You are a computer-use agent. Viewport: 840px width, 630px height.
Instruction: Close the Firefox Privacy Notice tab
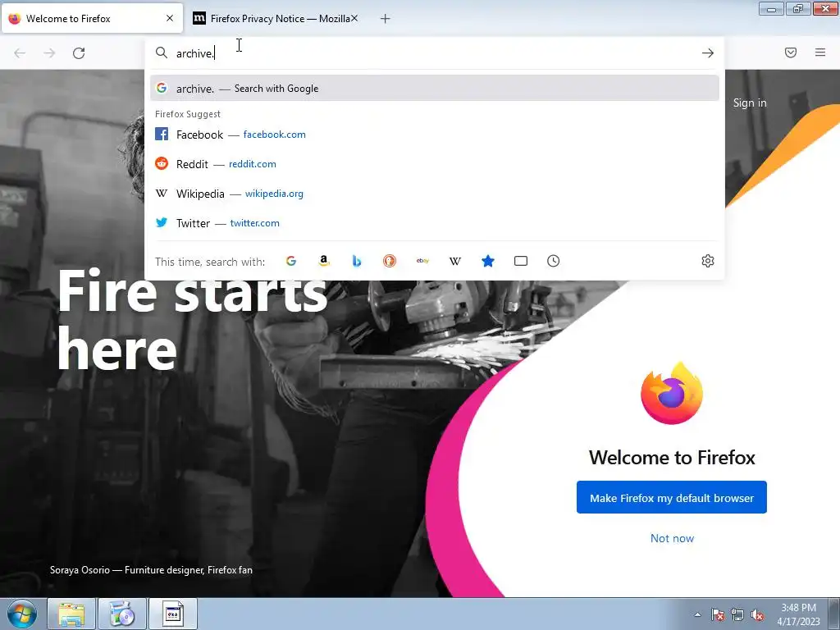pyautogui.click(x=354, y=18)
